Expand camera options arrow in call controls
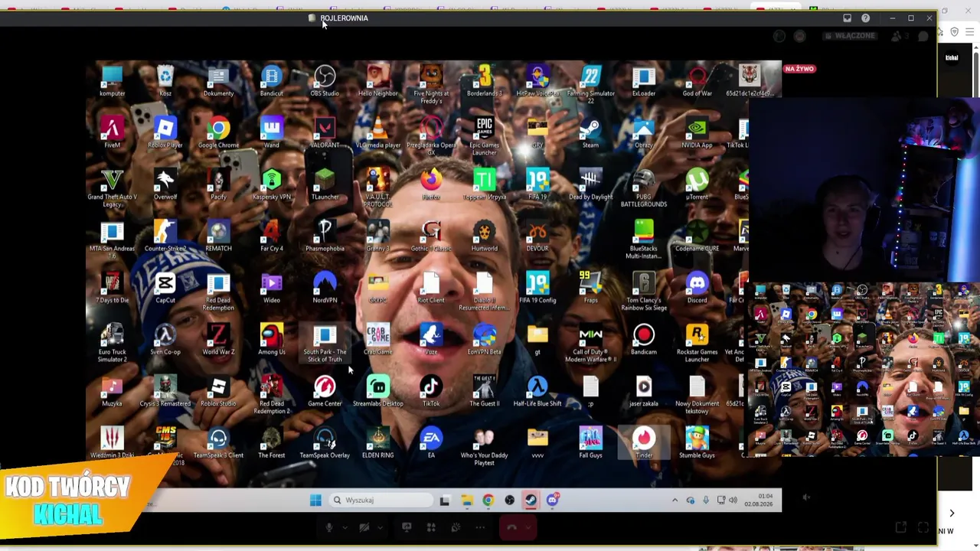The width and height of the screenshot is (980, 551). tap(380, 527)
